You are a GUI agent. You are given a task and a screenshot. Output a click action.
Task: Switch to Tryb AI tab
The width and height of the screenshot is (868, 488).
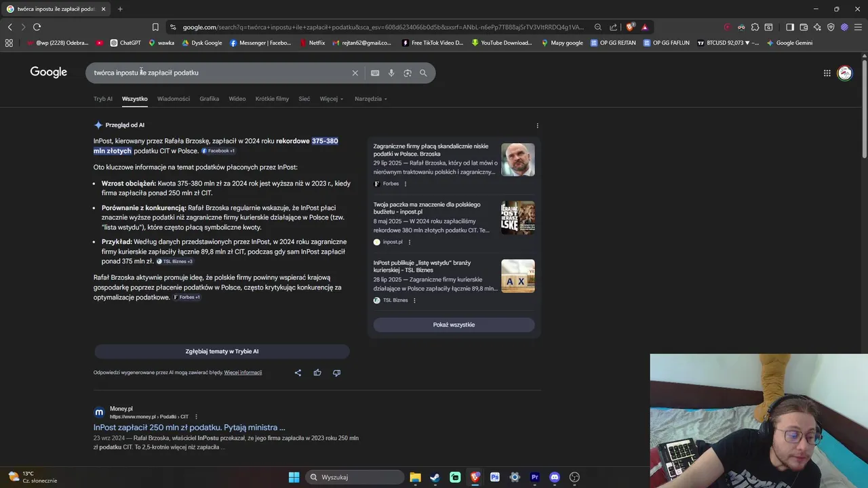pos(103,99)
